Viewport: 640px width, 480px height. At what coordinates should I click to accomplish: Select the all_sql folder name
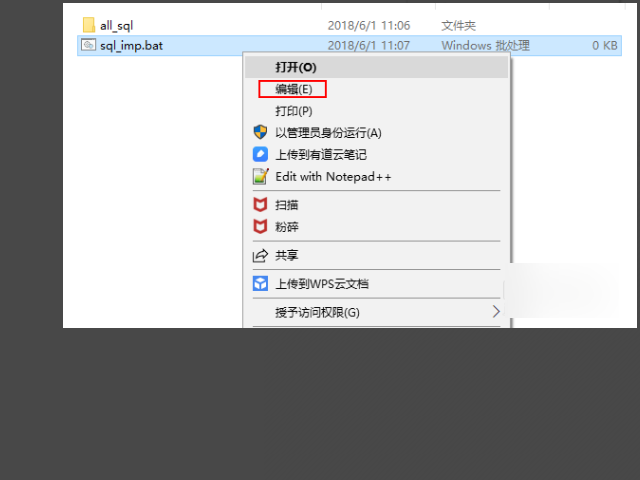pyautogui.click(x=116, y=26)
